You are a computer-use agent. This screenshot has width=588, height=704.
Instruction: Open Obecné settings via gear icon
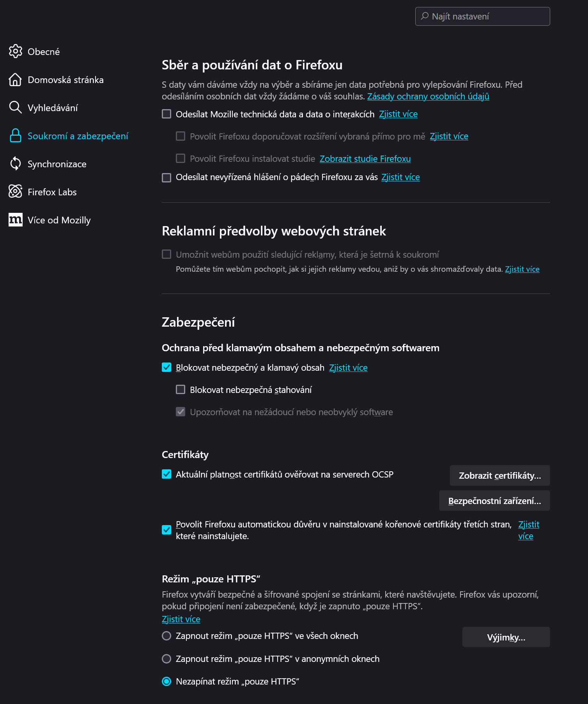[16, 51]
